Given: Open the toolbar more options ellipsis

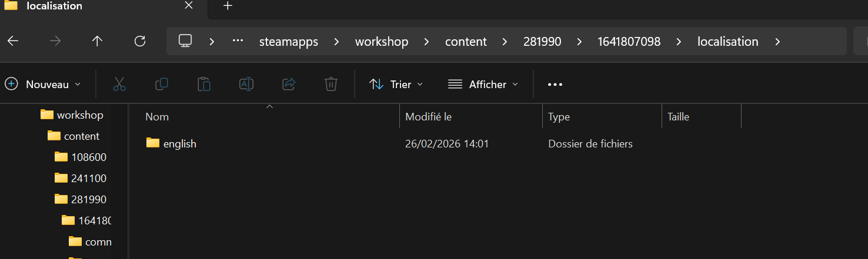Looking at the screenshot, I should pos(555,84).
